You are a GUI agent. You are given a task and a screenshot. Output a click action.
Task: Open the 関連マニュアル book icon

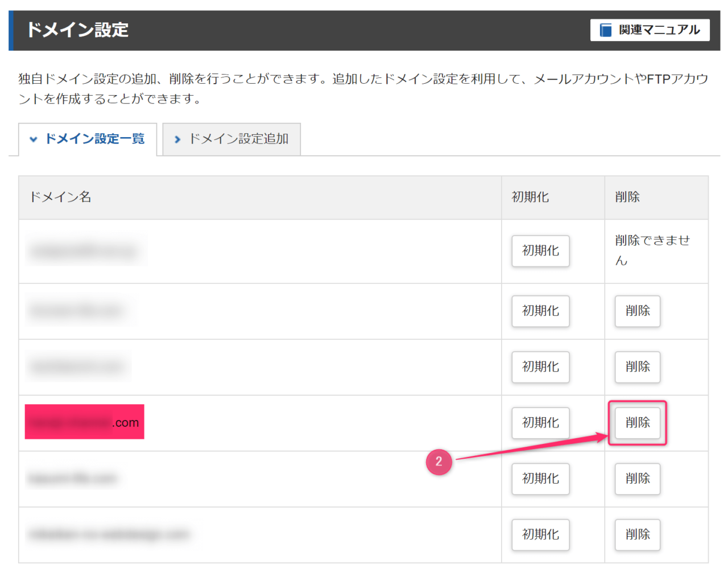click(606, 30)
